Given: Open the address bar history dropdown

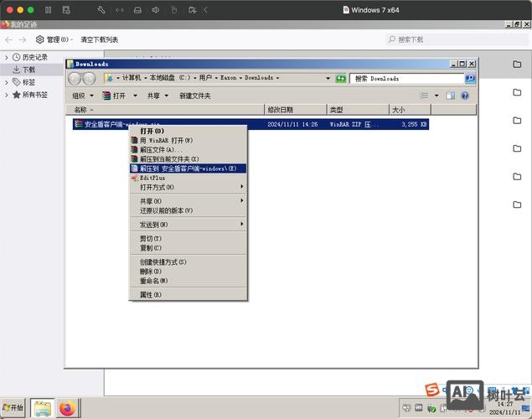Looking at the screenshot, I should point(328,79).
